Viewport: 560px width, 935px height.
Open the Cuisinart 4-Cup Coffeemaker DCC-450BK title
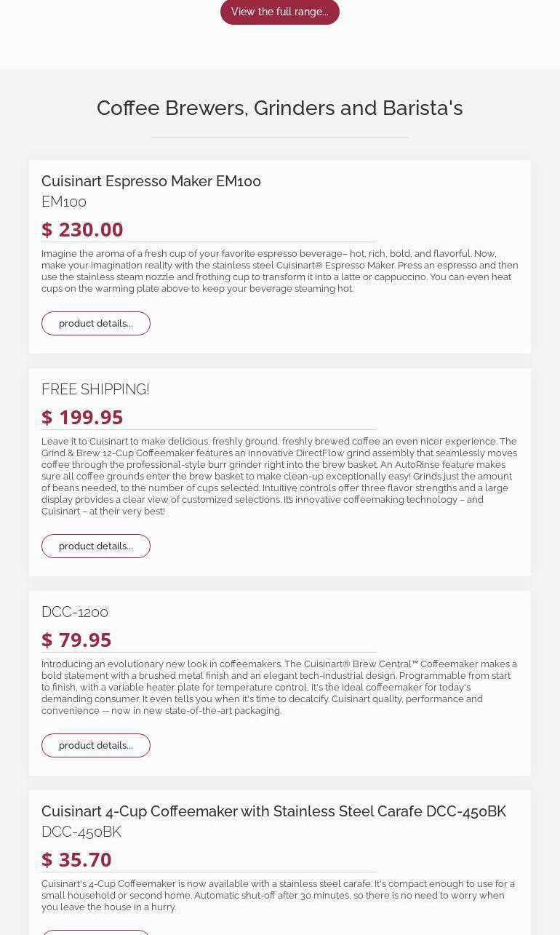tap(273, 811)
